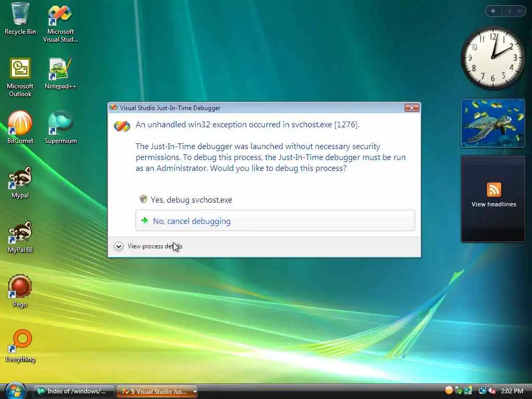Click the sidebar previous gadgets page arrow

tap(509, 11)
